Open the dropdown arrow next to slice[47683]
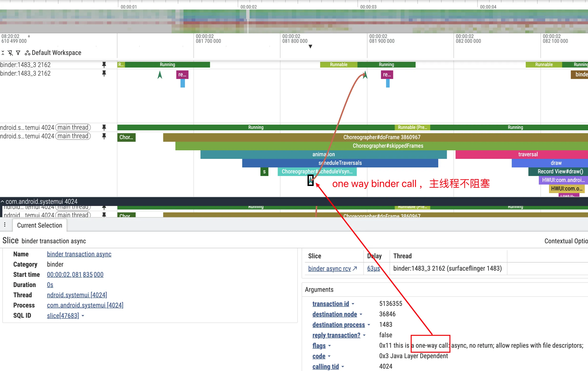The height and width of the screenshot is (371, 588). 83,316
